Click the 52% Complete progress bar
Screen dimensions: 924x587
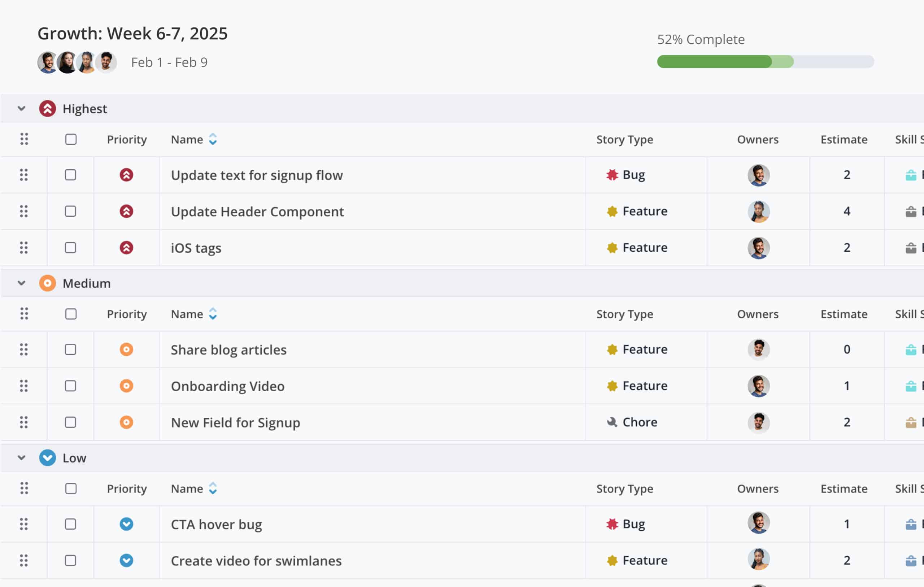point(765,61)
